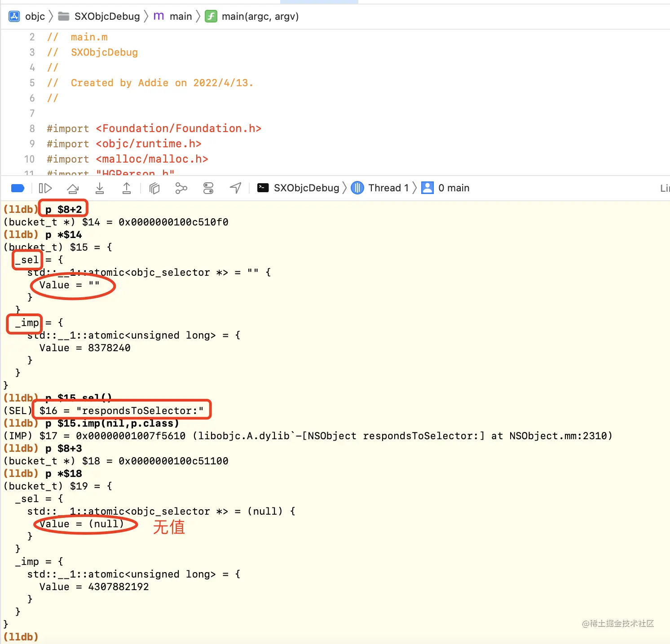The width and height of the screenshot is (670, 644).
Task: Step over the current line
Action: (73, 188)
